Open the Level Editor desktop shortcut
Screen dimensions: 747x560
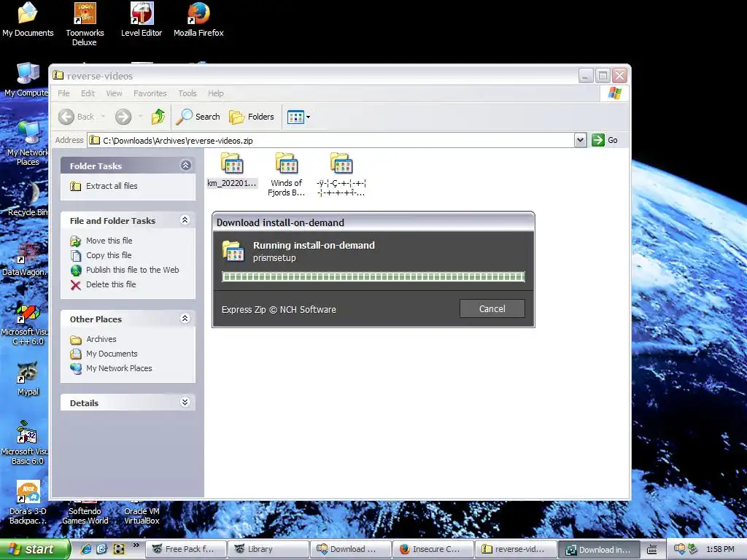tap(142, 20)
